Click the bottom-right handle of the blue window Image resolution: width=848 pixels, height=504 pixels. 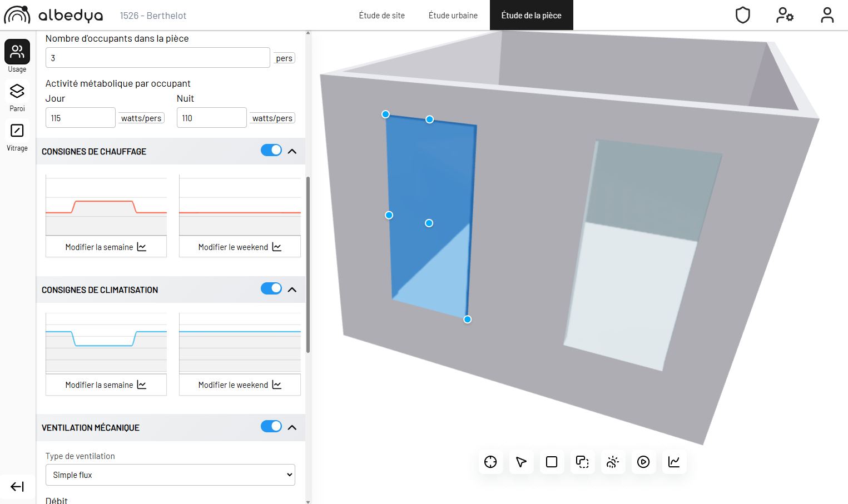[468, 319]
